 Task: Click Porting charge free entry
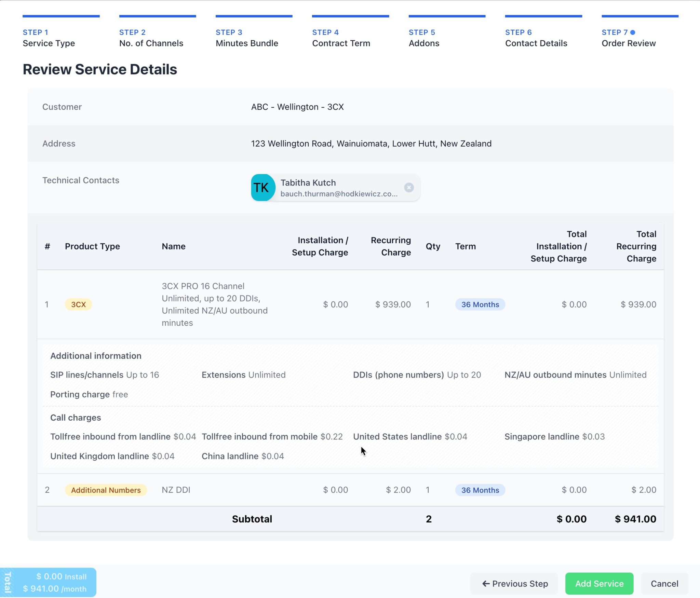pos(89,394)
